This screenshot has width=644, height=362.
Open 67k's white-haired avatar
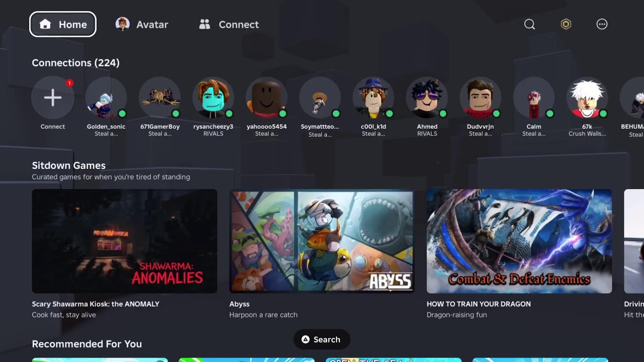tap(587, 98)
